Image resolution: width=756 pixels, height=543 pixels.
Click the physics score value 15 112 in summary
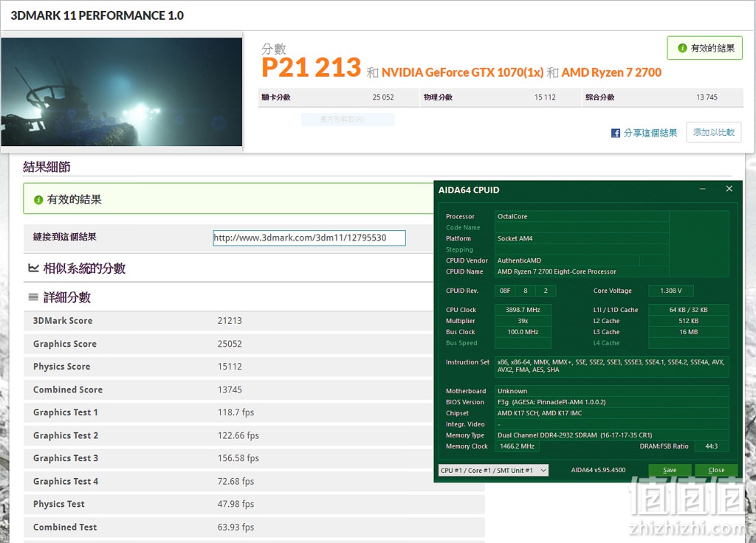[545, 97]
